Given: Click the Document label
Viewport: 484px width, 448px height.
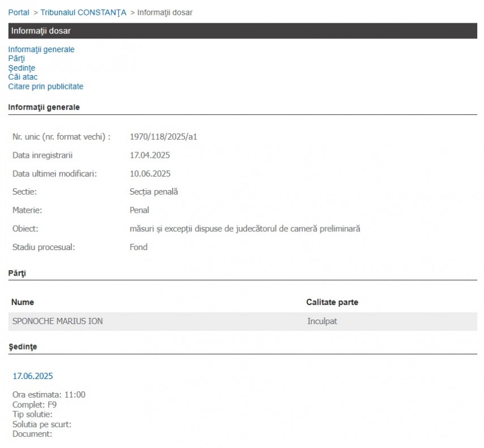Looking at the screenshot, I should [32, 434].
